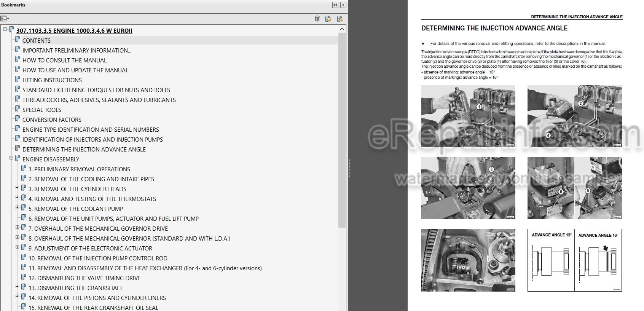644x311 pixels.
Task: Collapse the Bookmarks panel with the double-arrow button
Action: click(x=335, y=5)
